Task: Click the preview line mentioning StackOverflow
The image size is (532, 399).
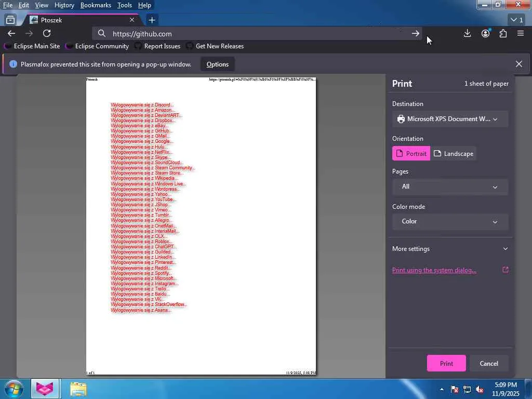Action: [x=149, y=304]
